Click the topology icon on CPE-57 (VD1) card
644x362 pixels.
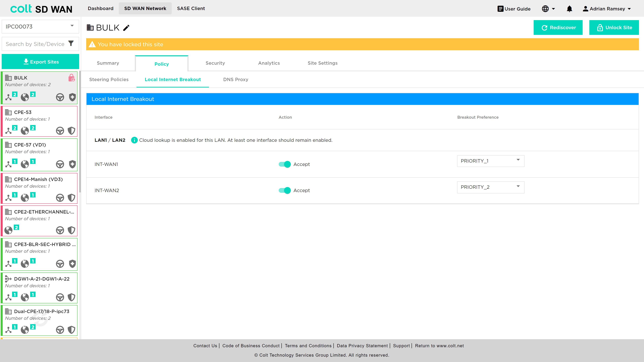(x=9, y=164)
